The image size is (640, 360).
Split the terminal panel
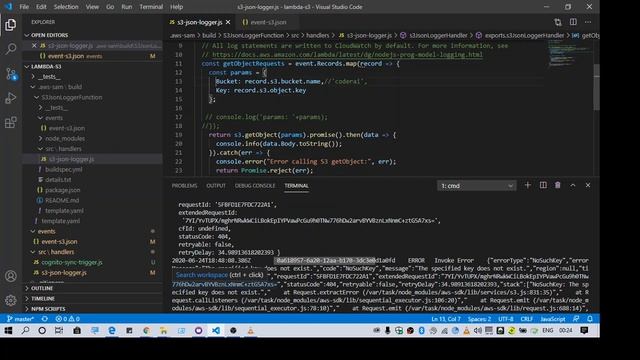(543, 185)
